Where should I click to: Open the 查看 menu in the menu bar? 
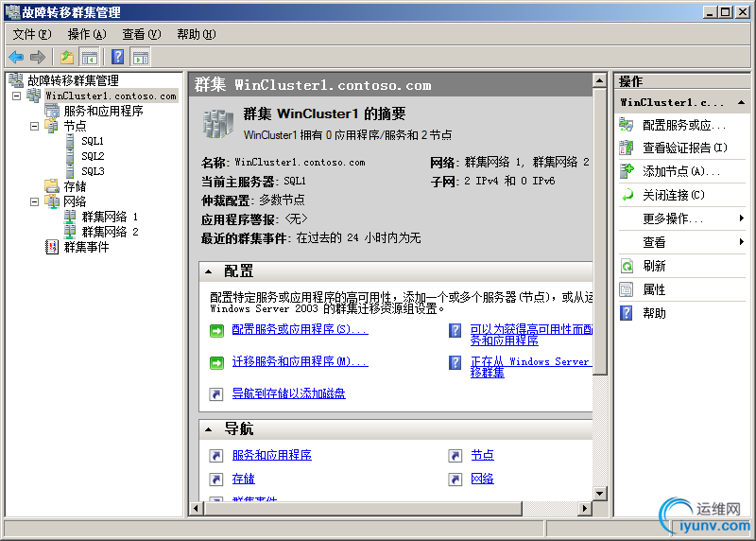141,34
